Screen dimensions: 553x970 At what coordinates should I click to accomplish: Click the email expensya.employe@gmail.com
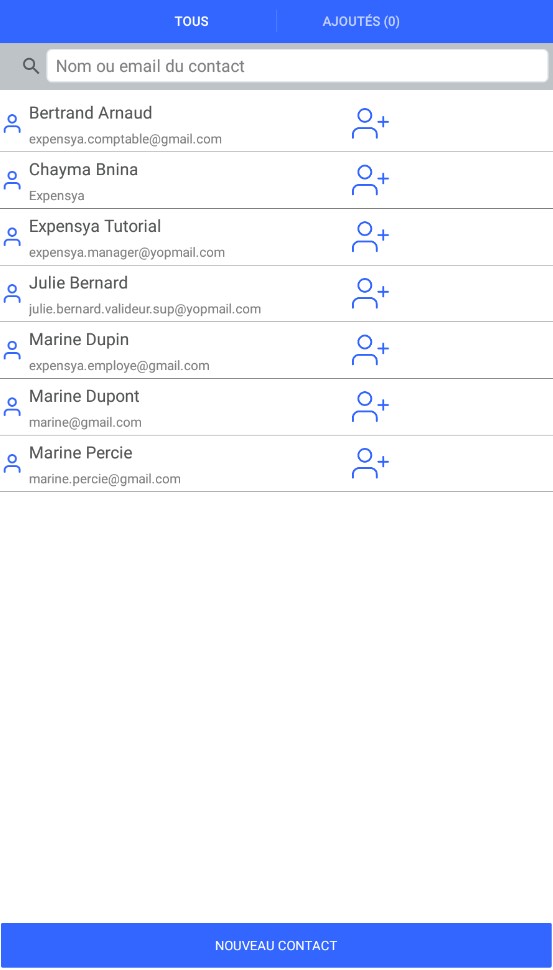tap(119, 366)
